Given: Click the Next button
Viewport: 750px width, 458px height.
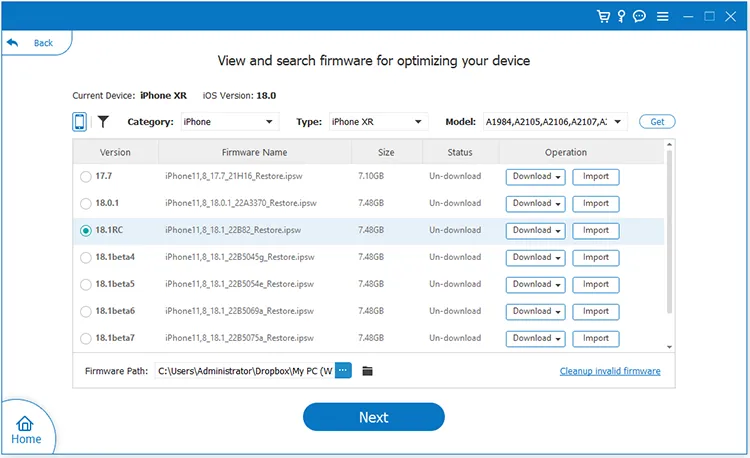Looking at the screenshot, I should [374, 417].
